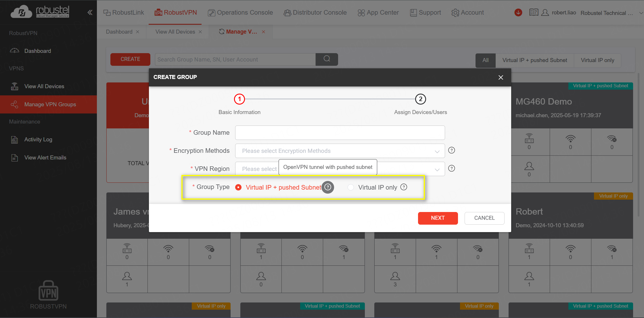Click the NEXT button

(438, 218)
